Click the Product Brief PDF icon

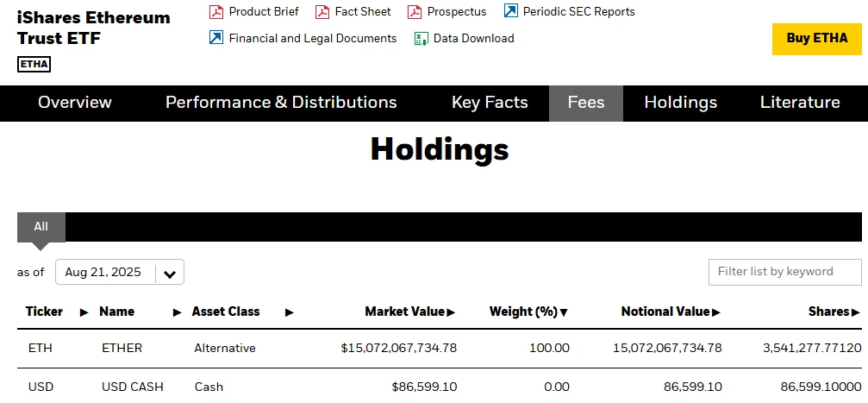[215, 12]
